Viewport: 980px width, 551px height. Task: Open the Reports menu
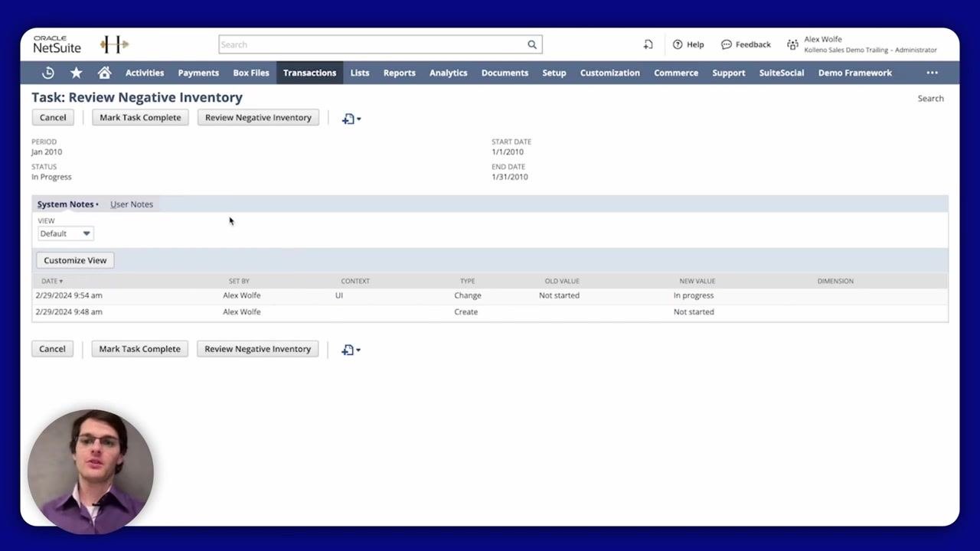coord(400,73)
